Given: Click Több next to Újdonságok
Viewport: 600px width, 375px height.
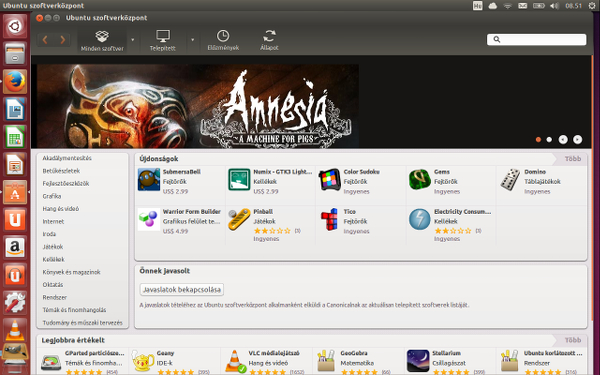Looking at the screenshot, I should click(x=573, y=158).
